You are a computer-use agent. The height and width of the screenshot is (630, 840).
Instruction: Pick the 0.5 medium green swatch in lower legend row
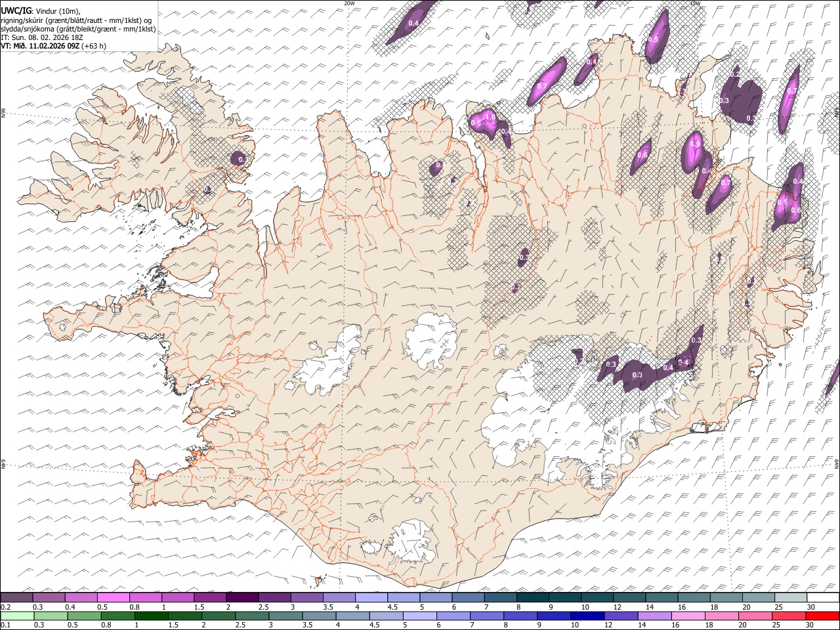coord(84,616)
